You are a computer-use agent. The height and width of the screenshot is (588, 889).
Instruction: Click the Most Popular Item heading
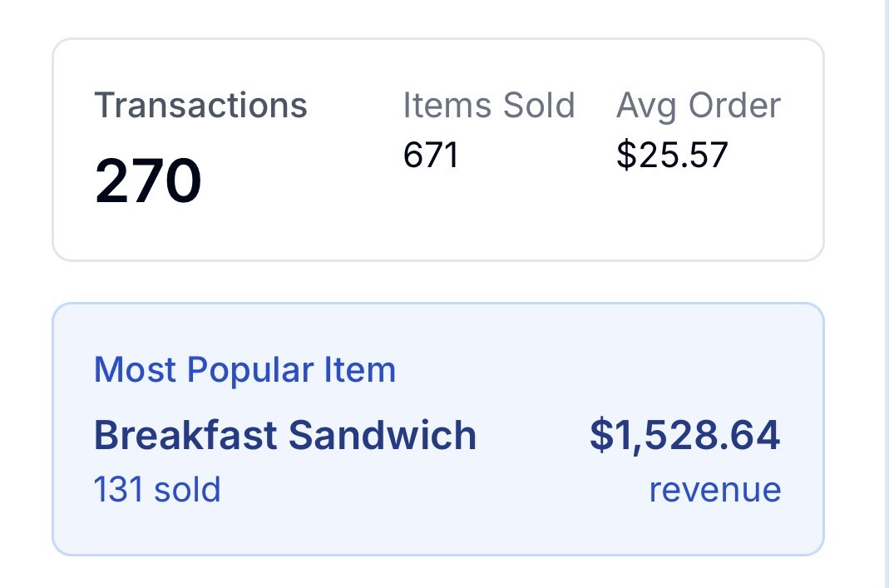click(x=244, y=369)
